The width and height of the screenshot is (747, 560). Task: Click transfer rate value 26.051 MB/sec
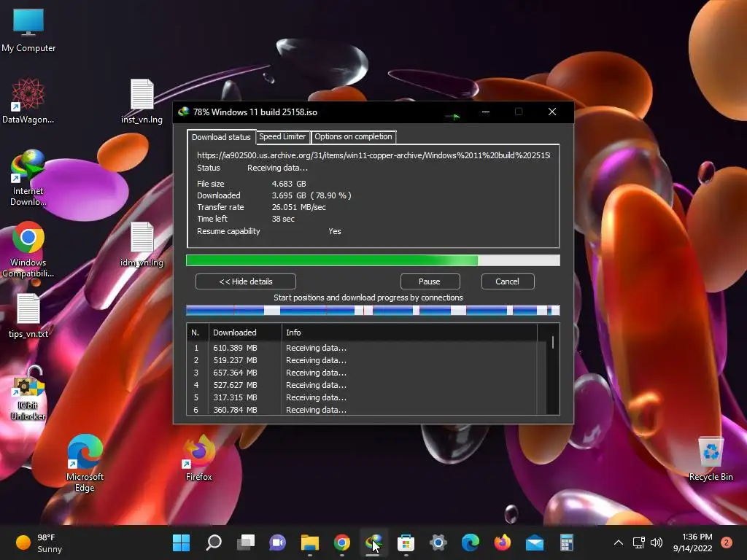(x=298, y=207)
